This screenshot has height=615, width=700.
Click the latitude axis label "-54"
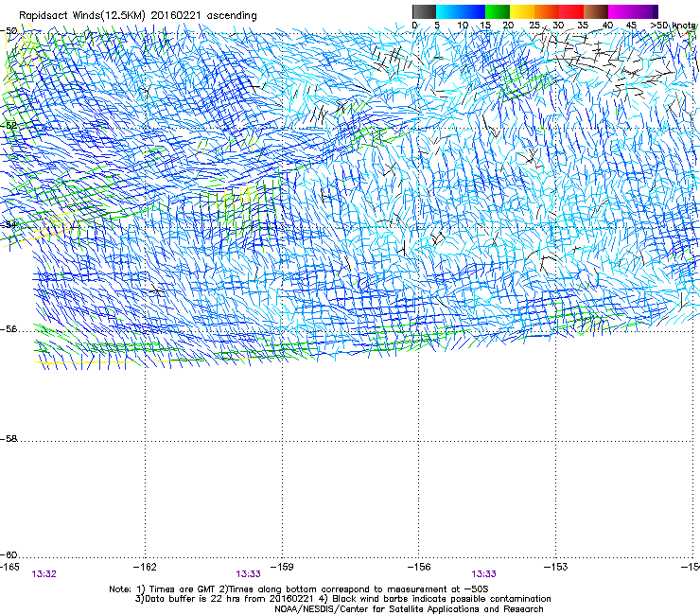tap(9, 224)
